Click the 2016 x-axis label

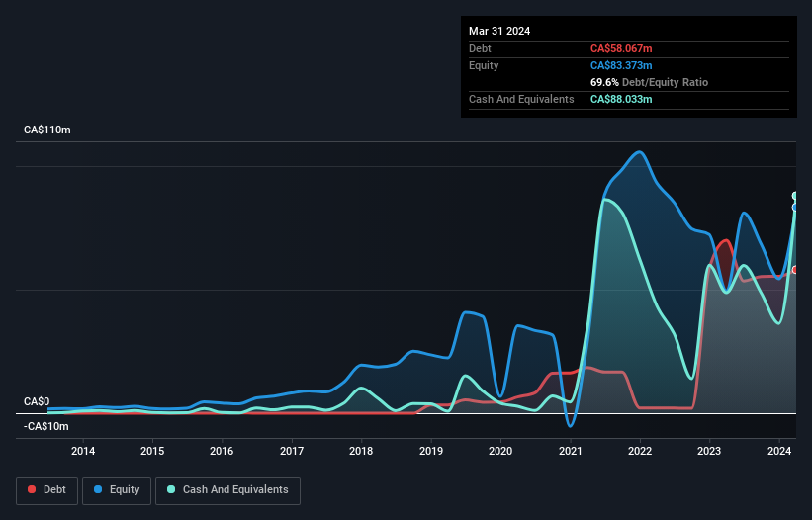pos(222,451)
